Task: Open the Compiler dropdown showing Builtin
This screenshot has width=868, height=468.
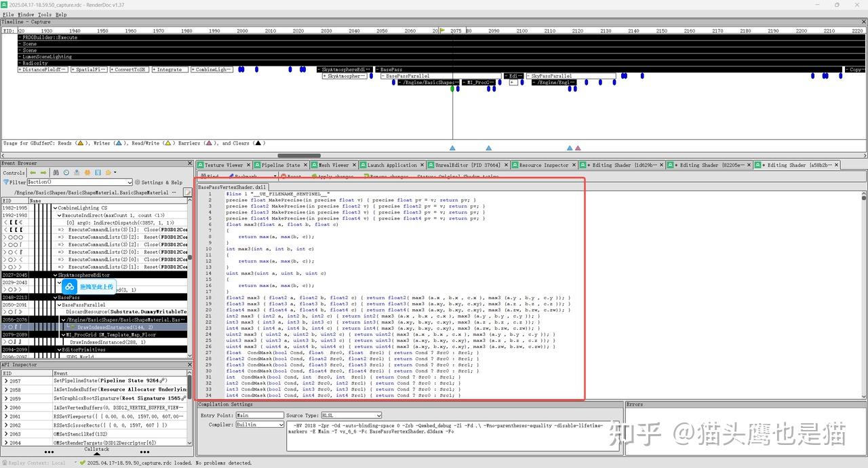Action: tap(259, 425)
